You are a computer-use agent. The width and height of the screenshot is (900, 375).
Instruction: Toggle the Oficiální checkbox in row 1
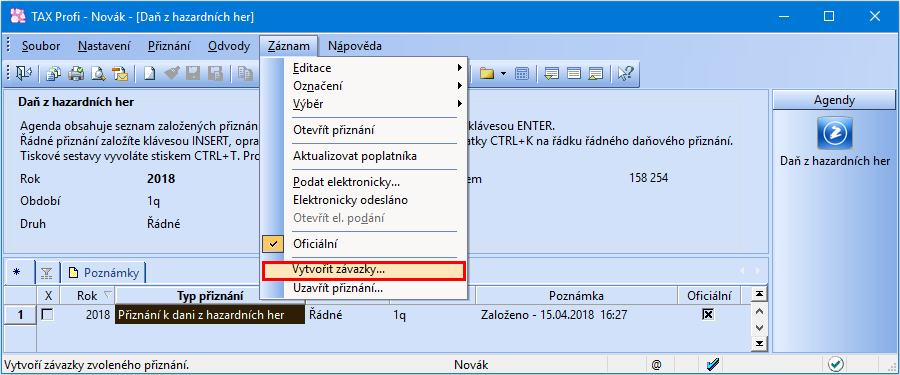pyautogui.click(x=708, y=314)
